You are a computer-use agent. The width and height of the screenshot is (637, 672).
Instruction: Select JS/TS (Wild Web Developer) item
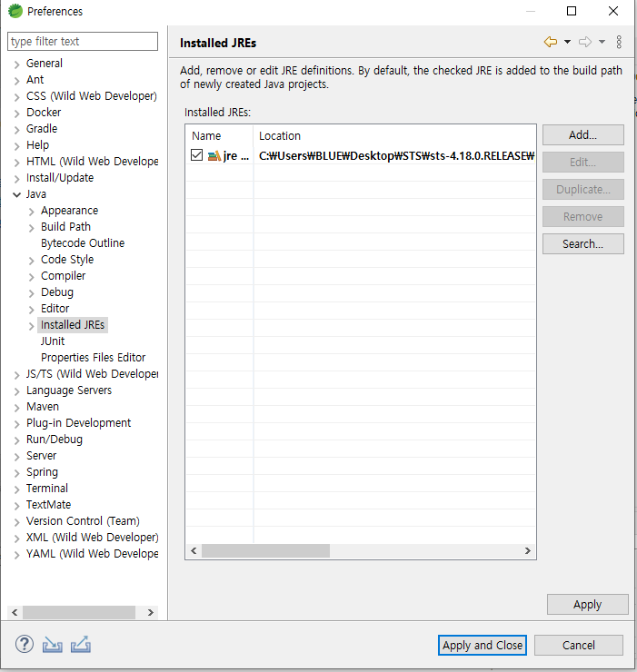[92, 374]
